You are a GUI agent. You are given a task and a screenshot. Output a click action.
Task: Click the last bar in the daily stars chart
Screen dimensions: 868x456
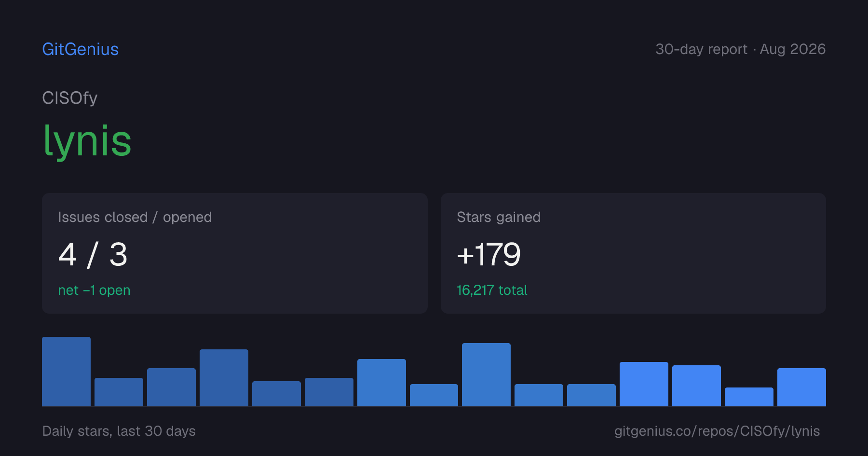click(801, 387)
